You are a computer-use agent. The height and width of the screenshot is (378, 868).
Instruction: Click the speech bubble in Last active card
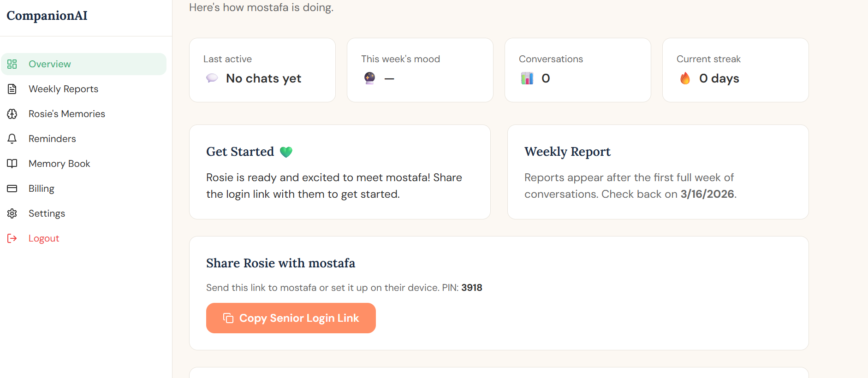point(212,78)
